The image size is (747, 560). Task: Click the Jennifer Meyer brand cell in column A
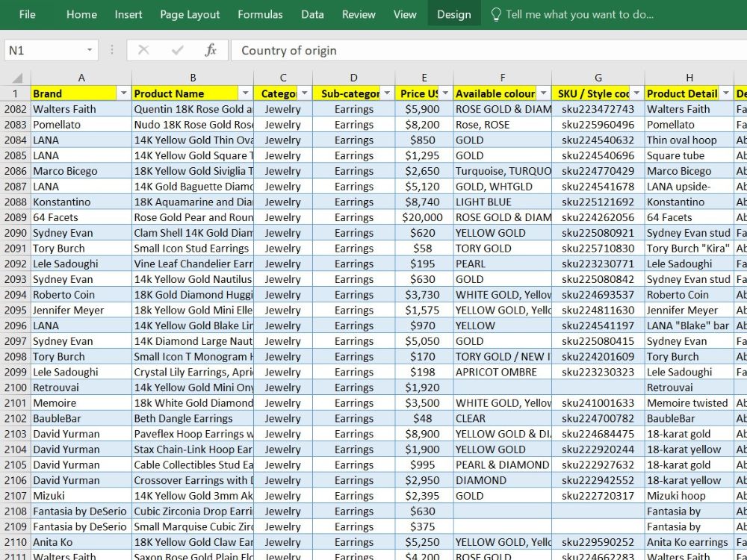(x=81, y=310)
